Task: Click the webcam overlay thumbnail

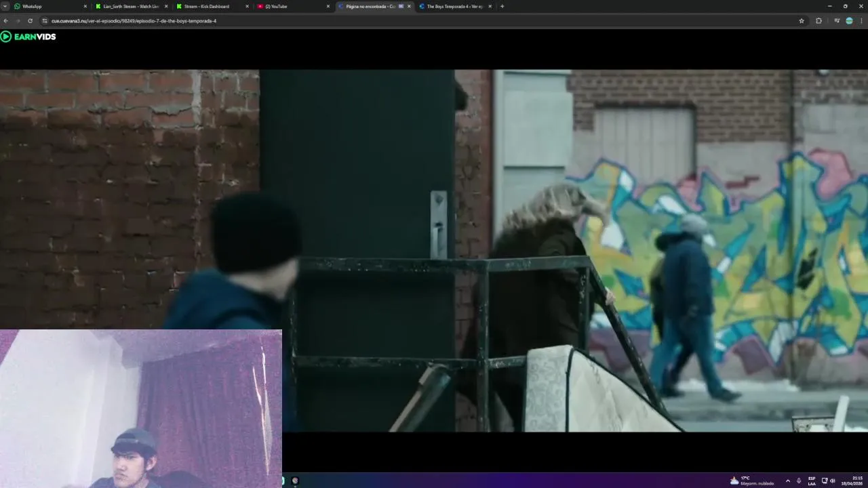Action: (x=141, y=409)
